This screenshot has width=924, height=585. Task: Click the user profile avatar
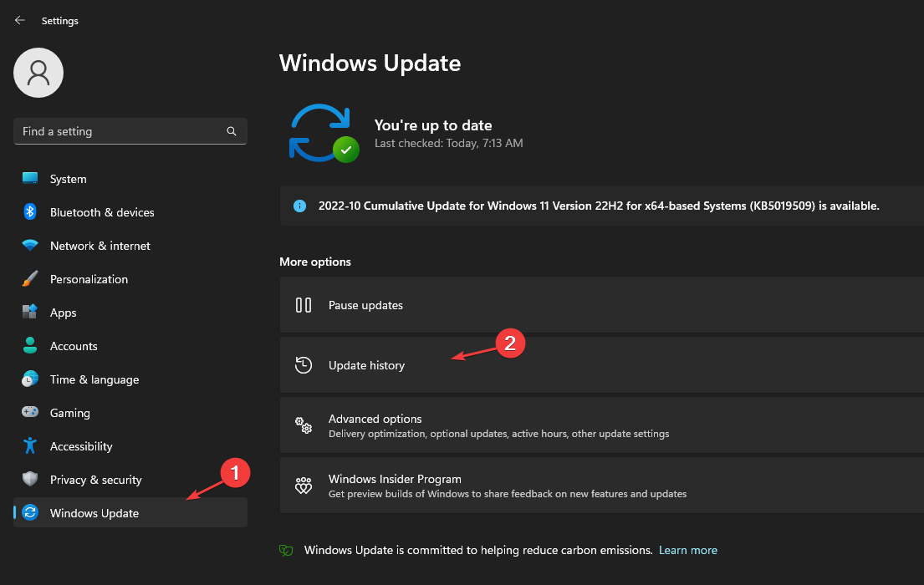pos(38,73)
